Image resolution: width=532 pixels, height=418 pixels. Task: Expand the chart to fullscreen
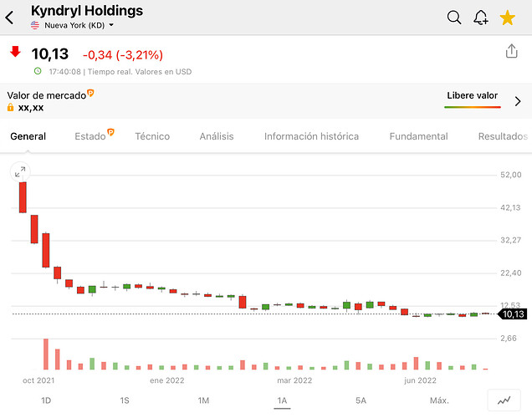point(20,172)
